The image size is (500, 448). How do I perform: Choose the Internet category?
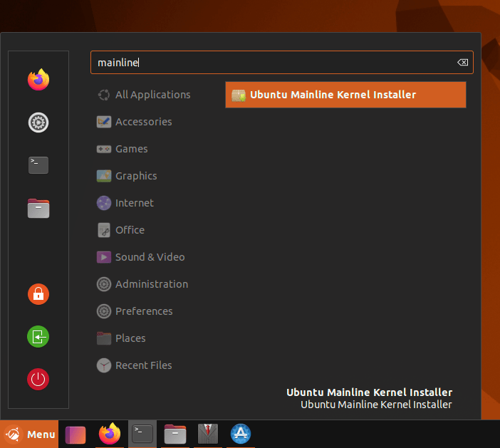pyautogui.click(x=134, y=203)
